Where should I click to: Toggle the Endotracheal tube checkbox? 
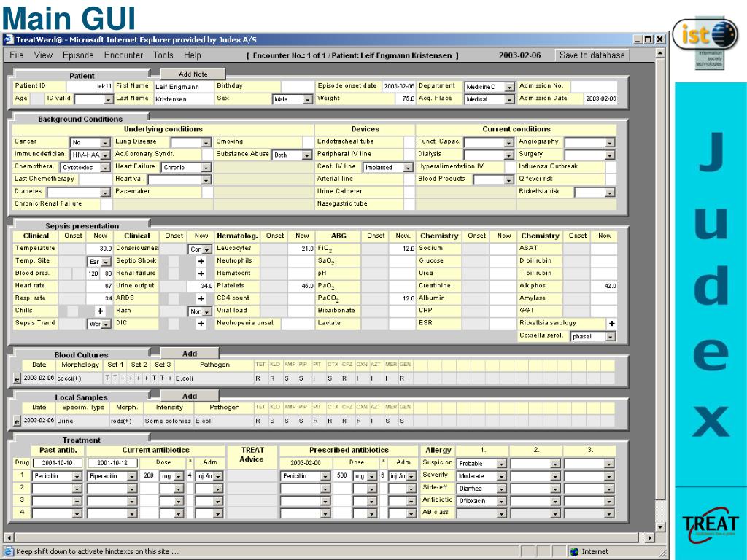[409, 142]
